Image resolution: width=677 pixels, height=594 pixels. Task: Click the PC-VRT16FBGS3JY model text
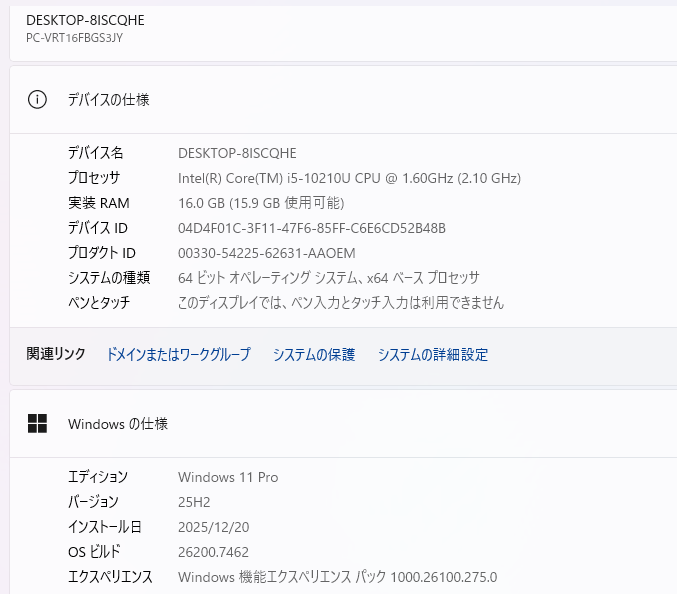(74, 38)
